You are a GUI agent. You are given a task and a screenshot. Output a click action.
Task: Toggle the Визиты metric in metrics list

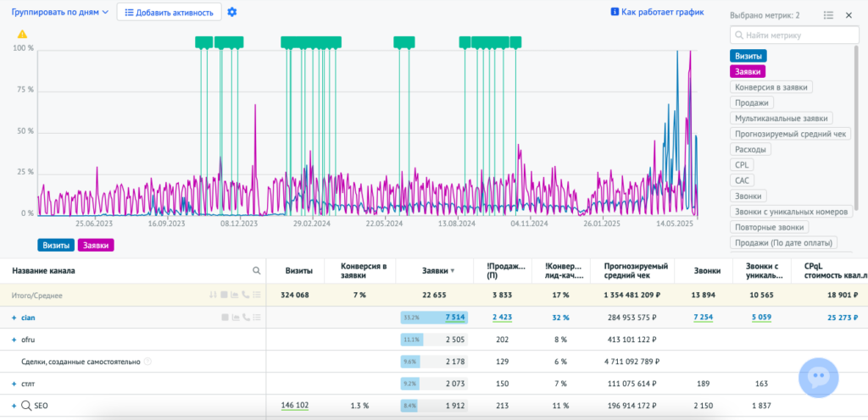click(x=748, y=56)
